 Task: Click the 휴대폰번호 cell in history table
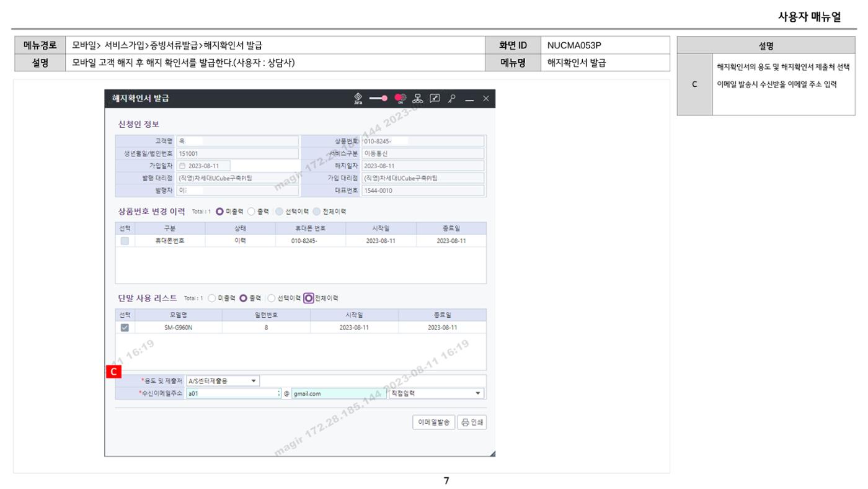click(170, 241)
